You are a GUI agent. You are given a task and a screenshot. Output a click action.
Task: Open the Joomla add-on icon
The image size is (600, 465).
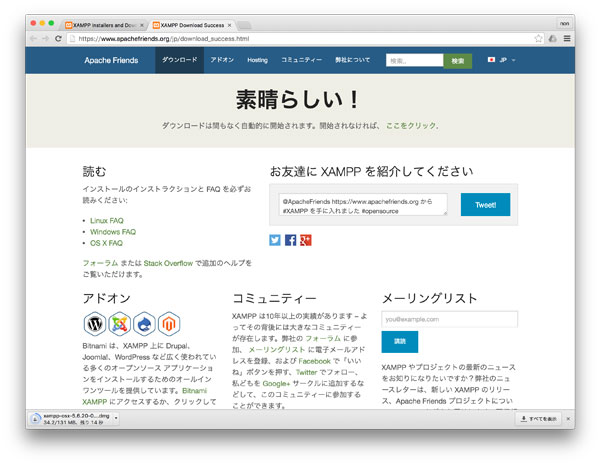tap(119, 324)
